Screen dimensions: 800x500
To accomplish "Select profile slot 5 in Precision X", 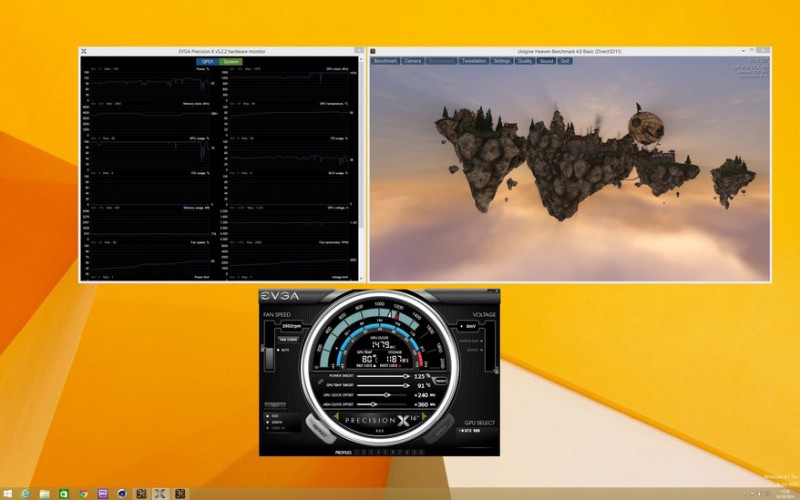I will coord(385,452).
